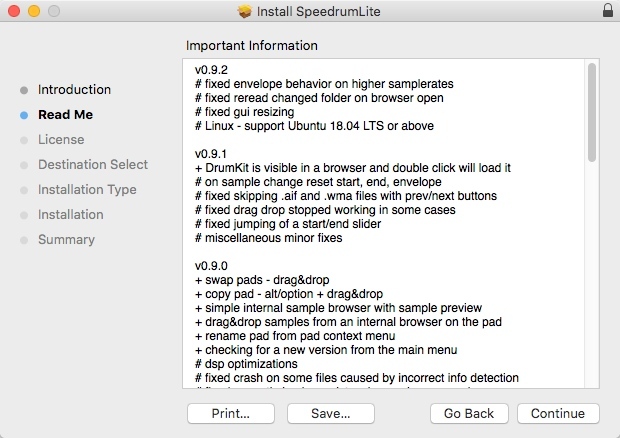Select the Read Me step
The height and width of the screenshot is (438, 620).
tap(65, 115)
